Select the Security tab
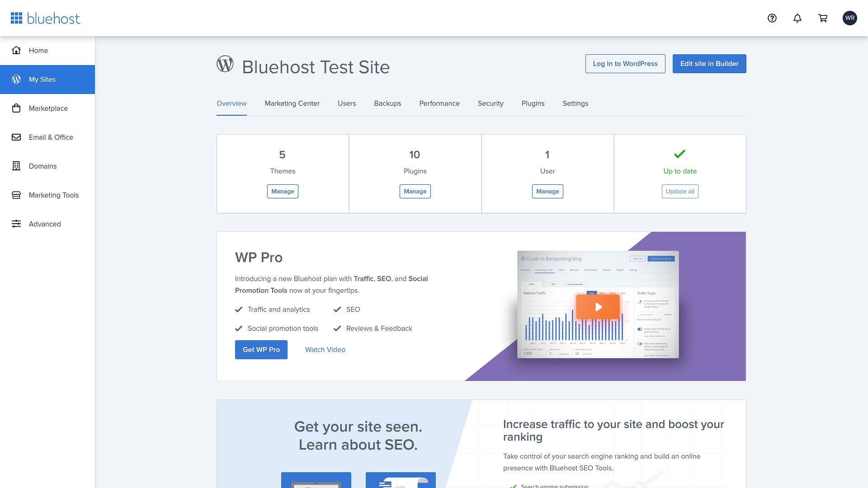This screenshot has height=488, width=868. (490, 103)
